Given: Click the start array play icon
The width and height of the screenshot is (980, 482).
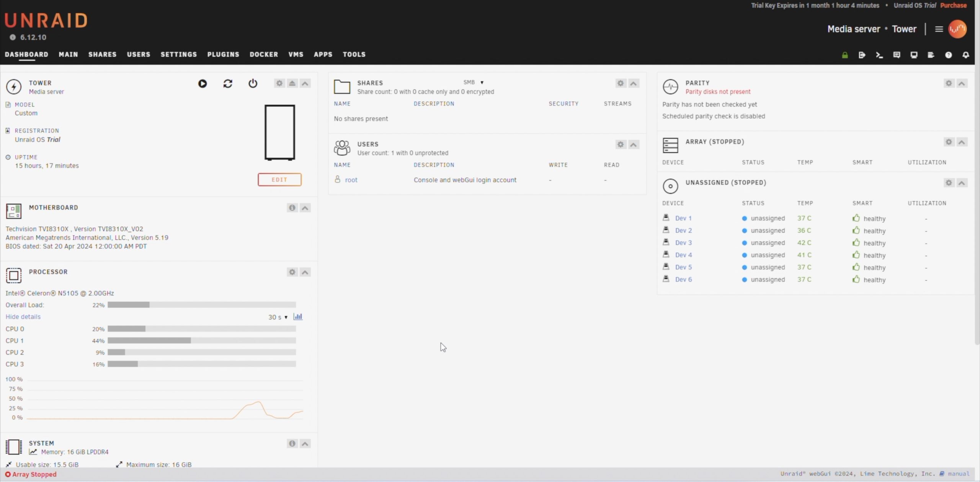Looking at the screenshot, I should click(203, 83).
